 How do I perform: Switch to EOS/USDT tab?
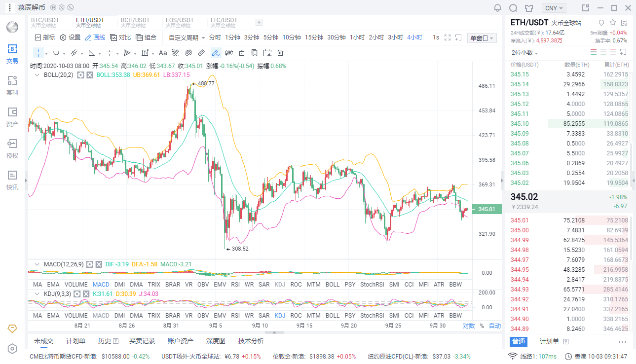180,22
